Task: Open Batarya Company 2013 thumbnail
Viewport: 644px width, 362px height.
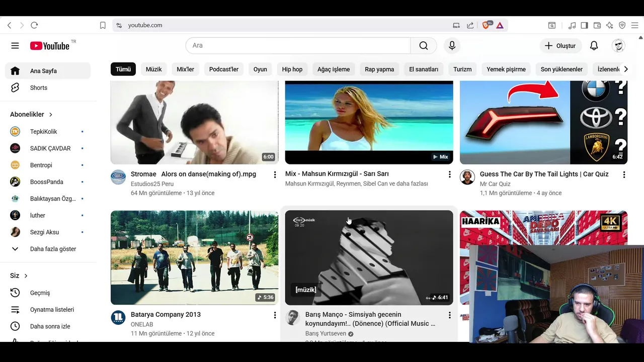Action: (194, 257)
